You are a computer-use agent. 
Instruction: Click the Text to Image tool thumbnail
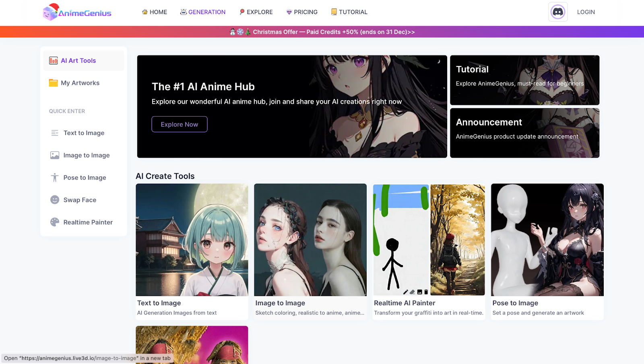click(x=192, y=240)
